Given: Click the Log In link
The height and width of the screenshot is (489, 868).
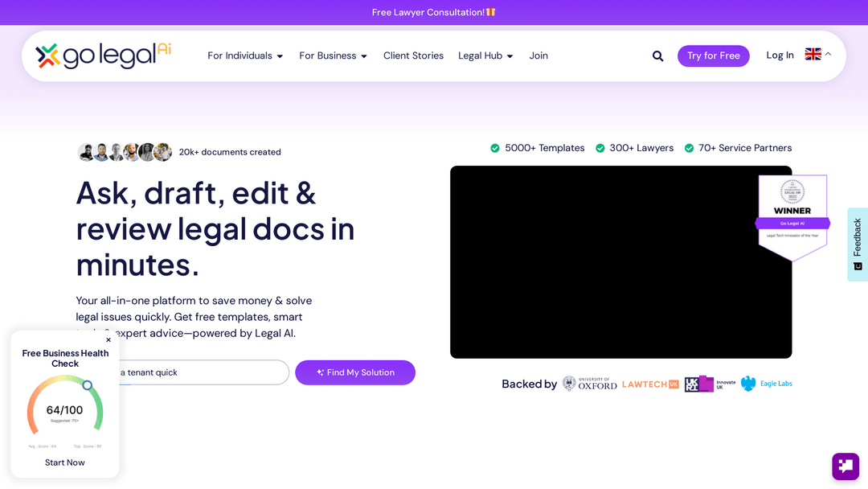Looking at the screenshot, I should tap(780, 55).
